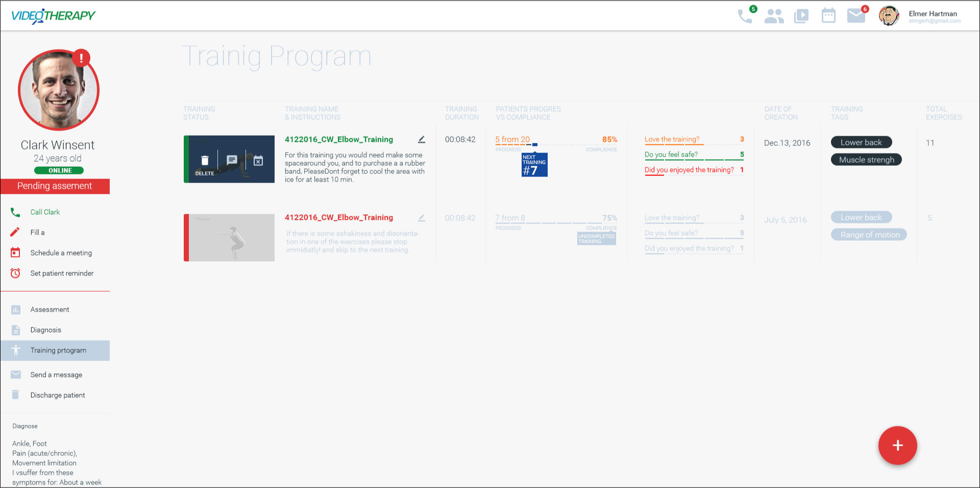Click Schedule a meeting

(61, 253)
